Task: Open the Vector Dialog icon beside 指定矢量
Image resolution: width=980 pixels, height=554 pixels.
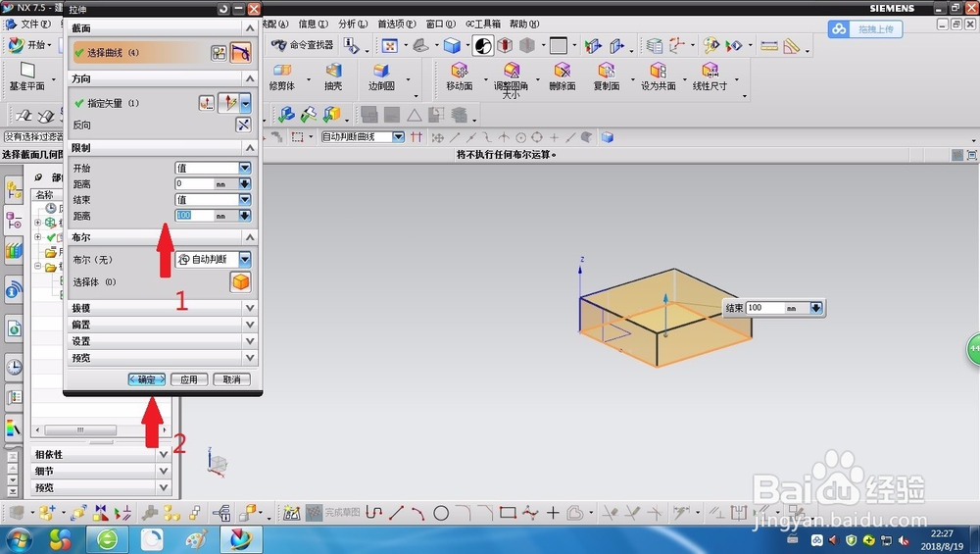Action: [206, 103]
